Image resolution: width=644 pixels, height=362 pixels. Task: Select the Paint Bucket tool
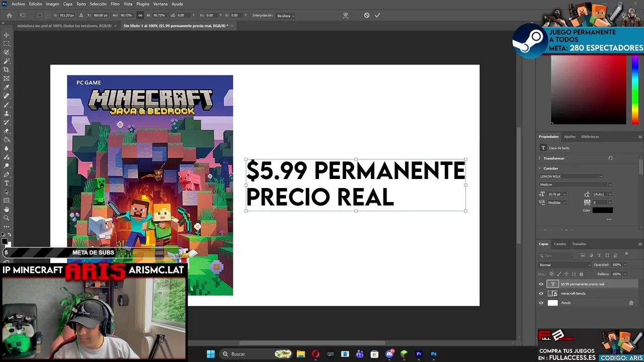coord(7,139)
